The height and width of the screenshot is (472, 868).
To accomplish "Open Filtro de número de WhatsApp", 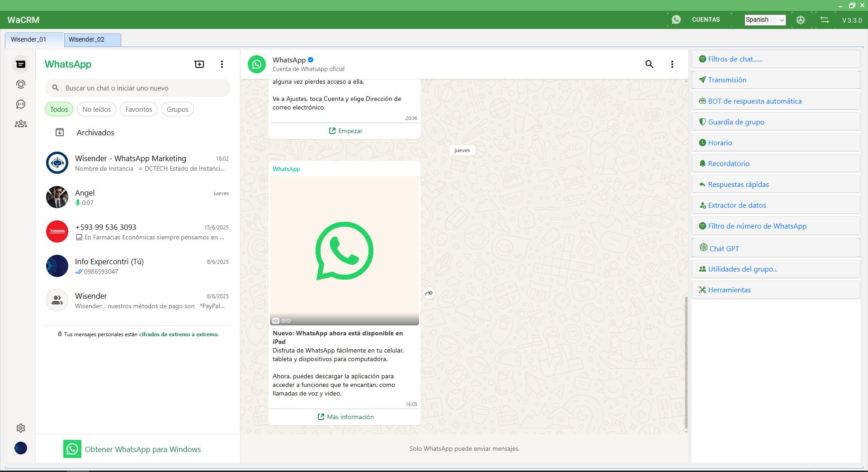I will click(x=776, y=226).
